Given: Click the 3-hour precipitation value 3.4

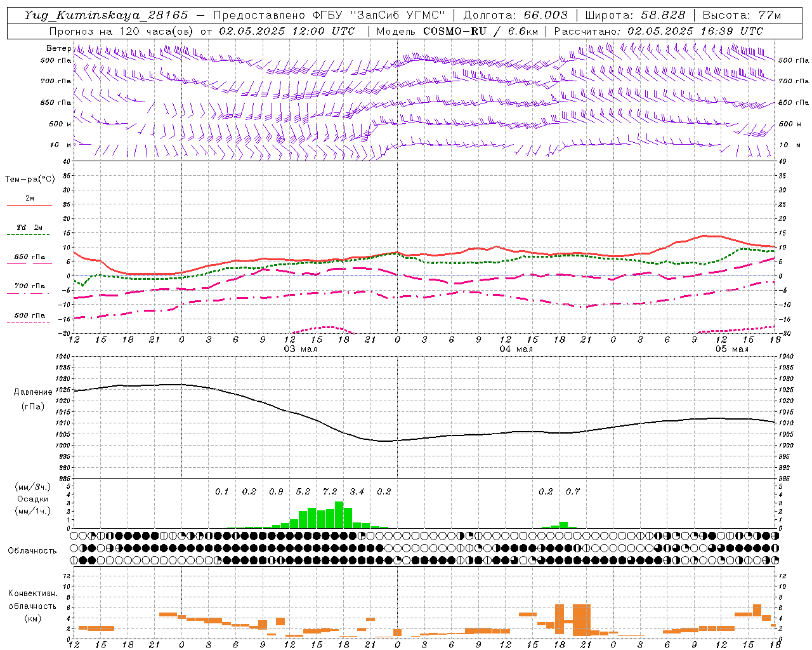Looking at the screenshot, I should [357, 491].
